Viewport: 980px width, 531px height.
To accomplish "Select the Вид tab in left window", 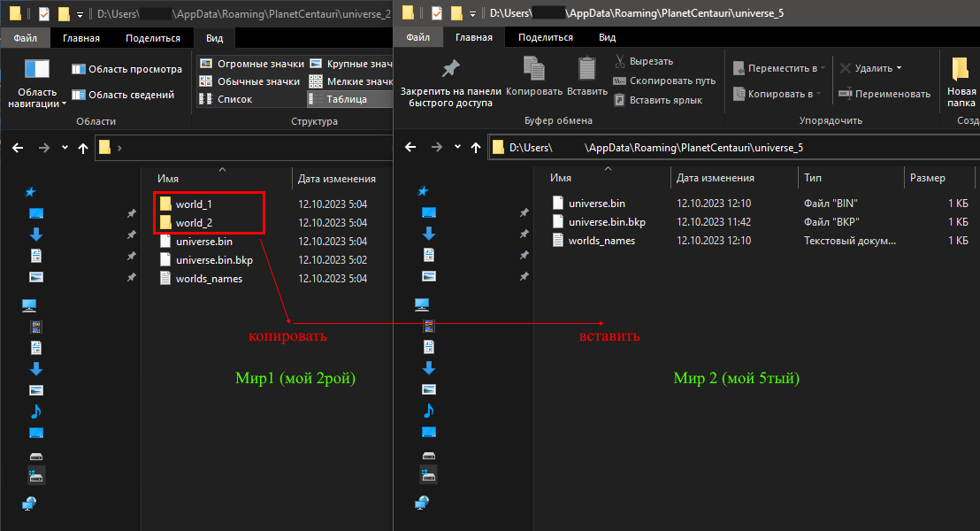I will click(214, 38).
